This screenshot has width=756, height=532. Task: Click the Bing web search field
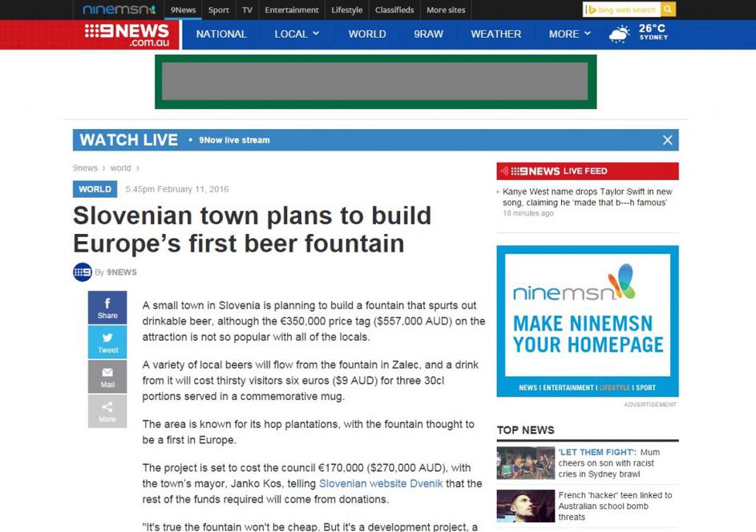[622, 10]
